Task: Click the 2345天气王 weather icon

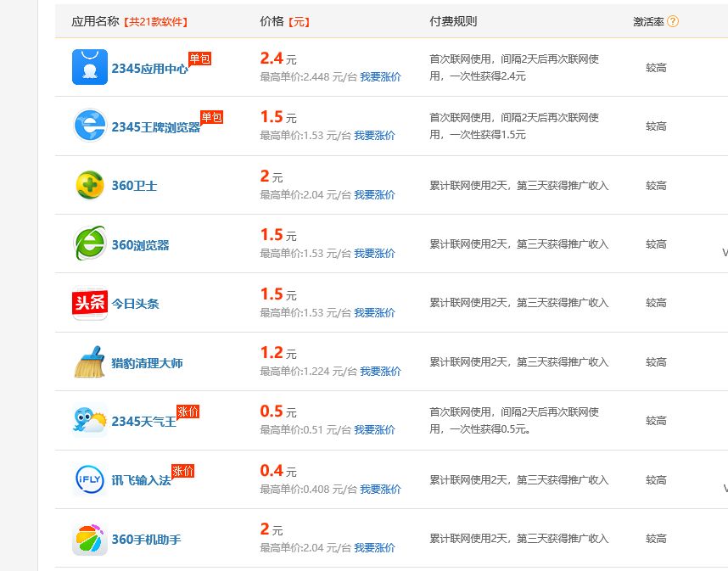Action: pos(90,420)
